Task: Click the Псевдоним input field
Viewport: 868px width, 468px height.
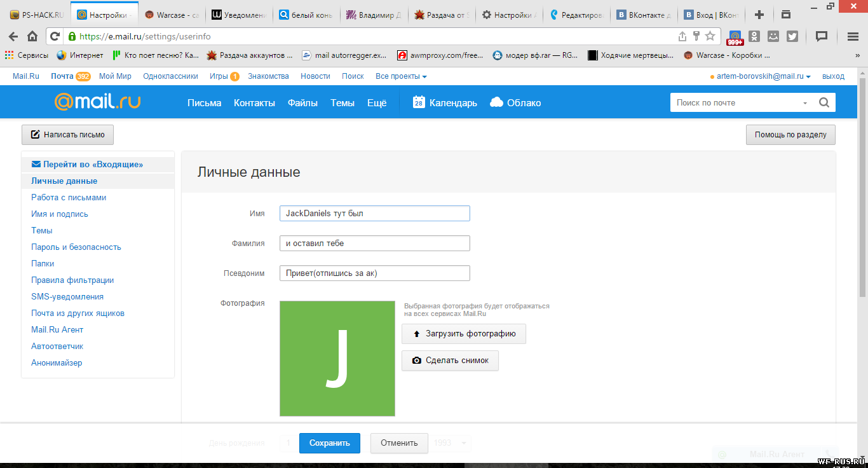Action: coord(375,273)
